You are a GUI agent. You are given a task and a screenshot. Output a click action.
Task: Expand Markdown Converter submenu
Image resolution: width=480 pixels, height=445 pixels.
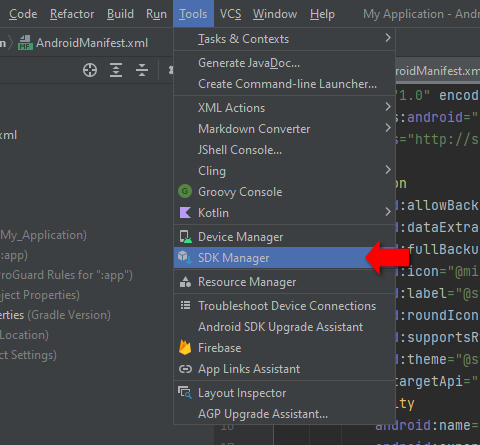pyautogui.click(x=284, y=129)
